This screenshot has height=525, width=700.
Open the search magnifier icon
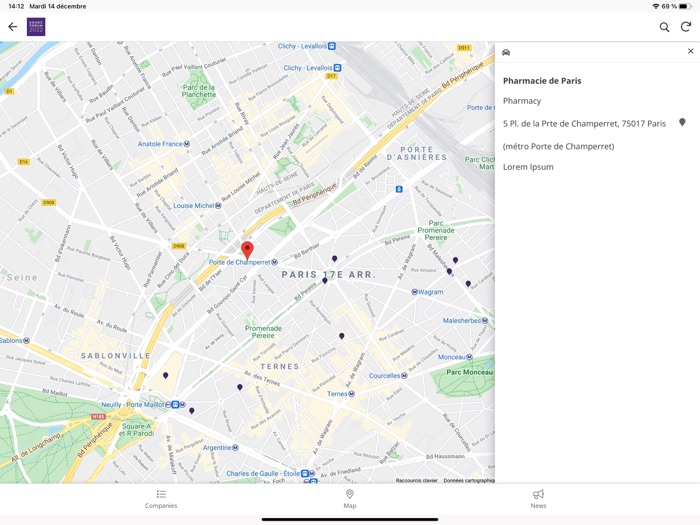click(664, 27)
